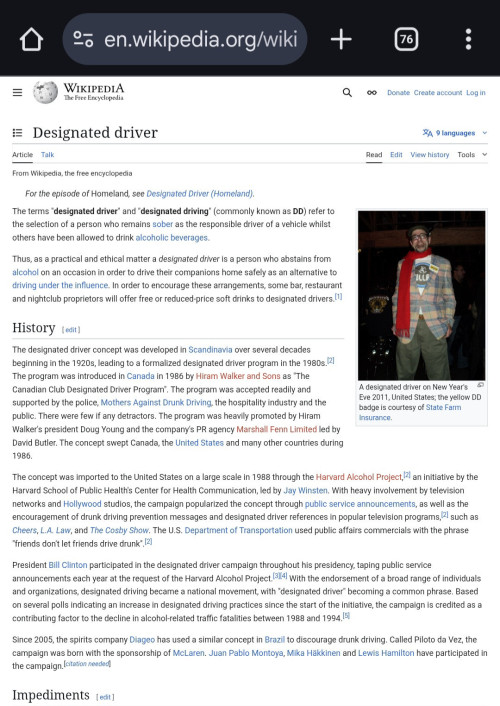Follow the public service announcements link
Viewport: 500px width, 706px height.
[360, 504]
